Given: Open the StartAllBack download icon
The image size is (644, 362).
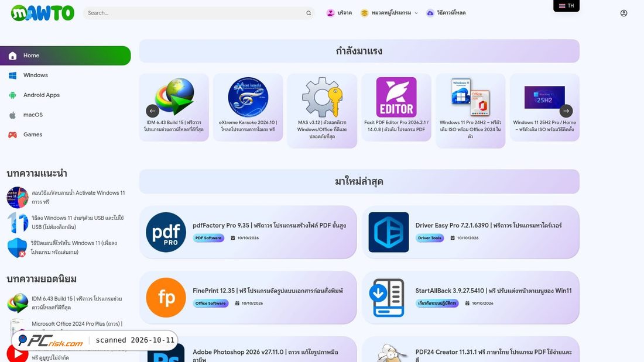Looking at the screenshot, I should (389, 298).
